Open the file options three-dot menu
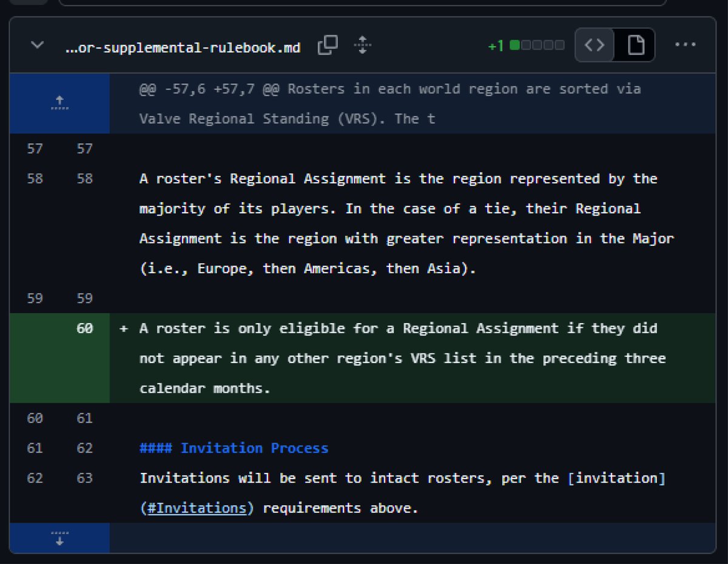Image resolution: width=728 pixels, height=564 pixels. [686, 45]
